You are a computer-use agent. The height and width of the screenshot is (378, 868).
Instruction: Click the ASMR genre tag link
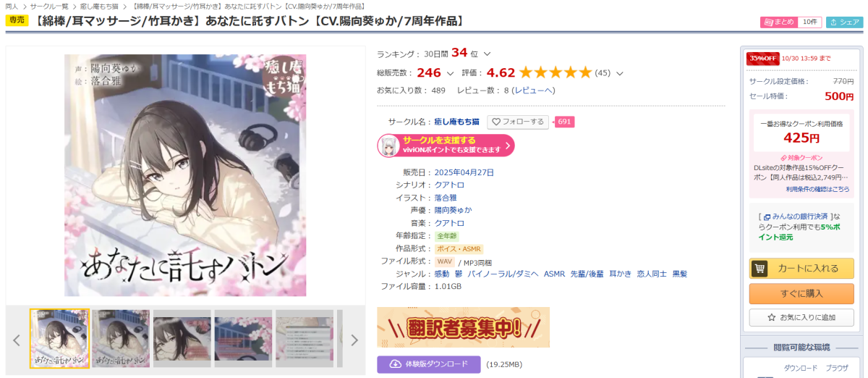(x=555, y=274)
